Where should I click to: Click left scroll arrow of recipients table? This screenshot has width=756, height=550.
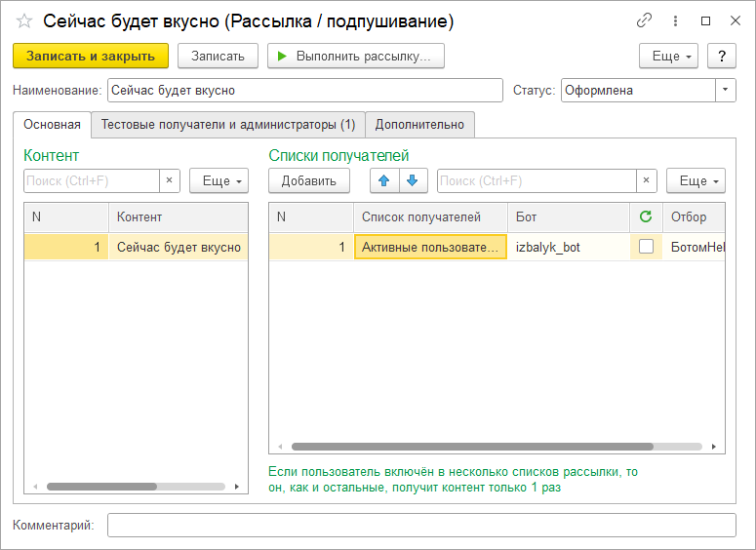pos(280,447)
